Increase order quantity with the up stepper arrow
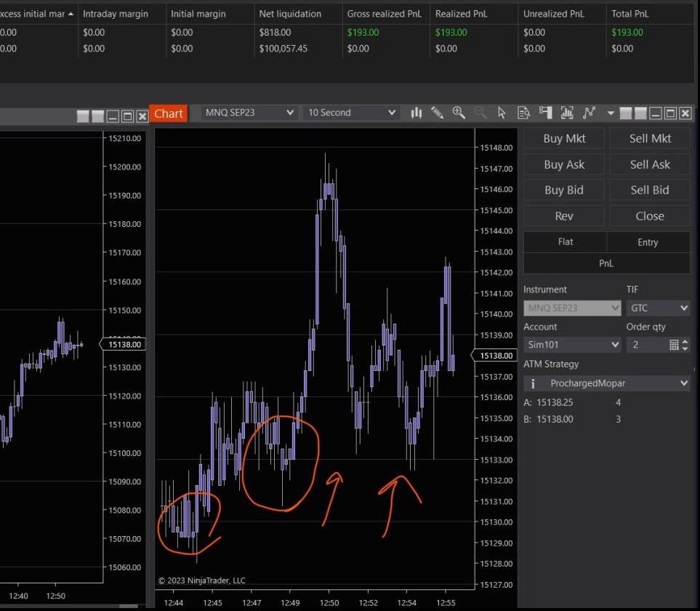Screen dimensions: 700x611 pos(685,341)
